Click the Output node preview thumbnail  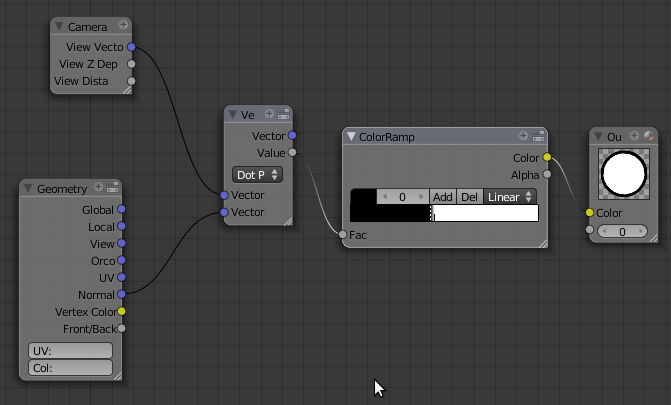coord(624,174)
